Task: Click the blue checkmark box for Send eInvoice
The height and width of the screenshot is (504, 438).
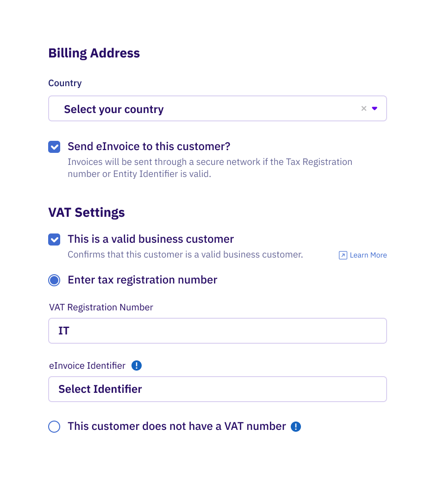Action: (54, 146)
